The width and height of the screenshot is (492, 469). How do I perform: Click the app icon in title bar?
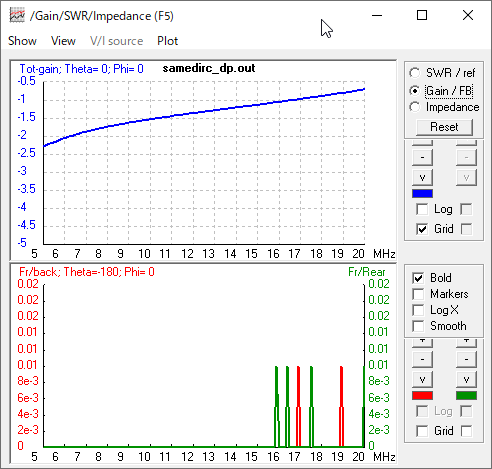point(17,16)
